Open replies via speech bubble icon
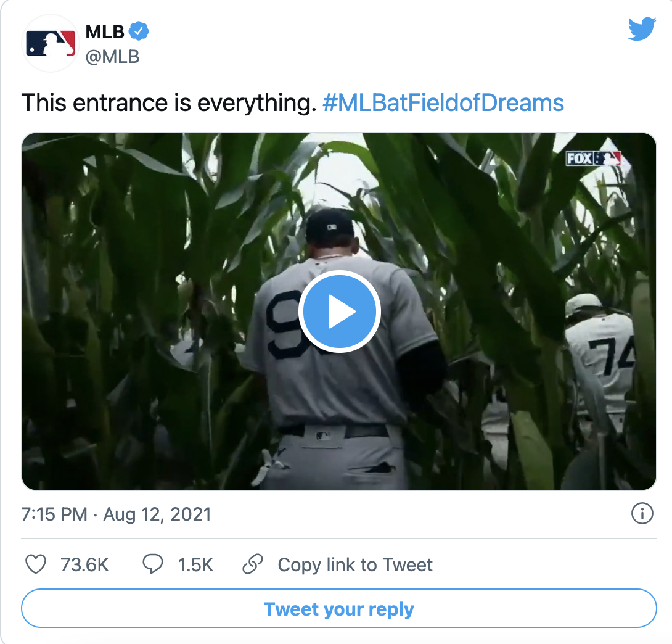The image size is (672, 644). pyautogui.click(x=152, y=564)
